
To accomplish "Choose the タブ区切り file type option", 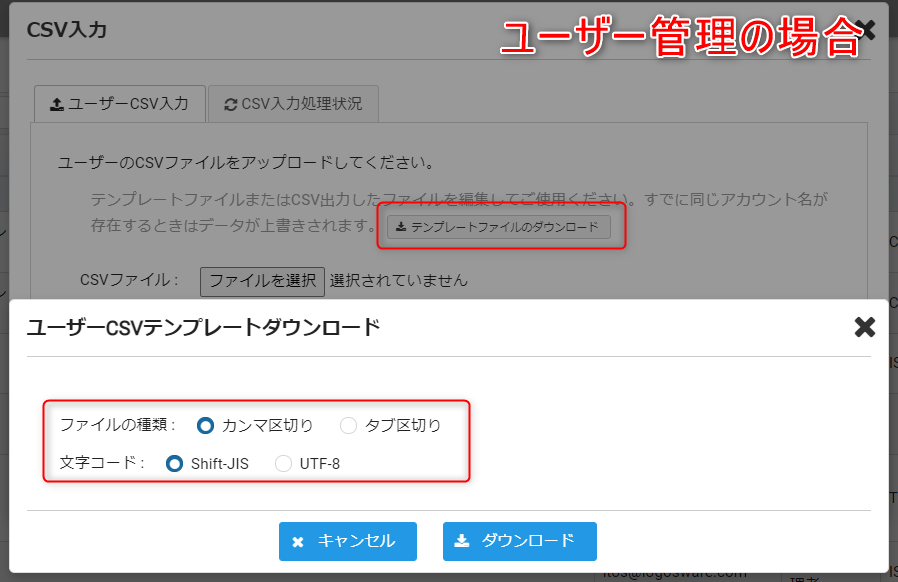I will coord(348,426).
